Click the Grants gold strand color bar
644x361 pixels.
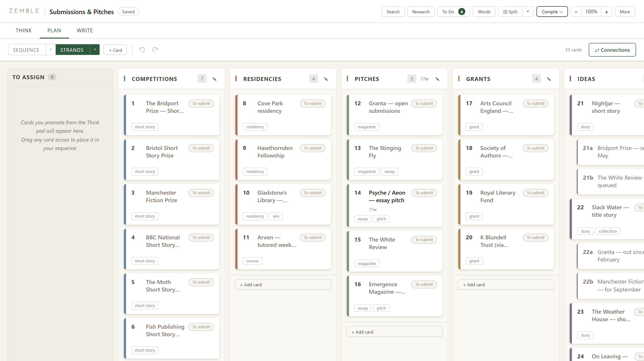pyautogui.click(x=459, y=79)
